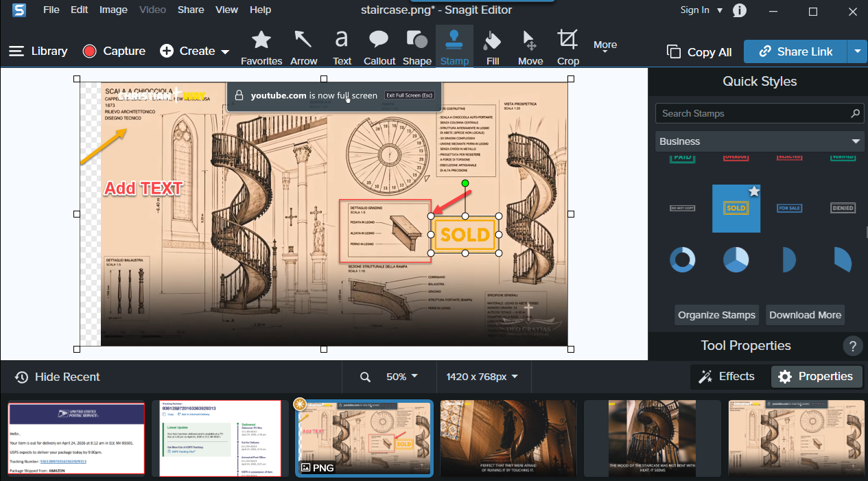Choose the half-circle stamp
The width and height of the screenshot is (868, 481).
pyautogui.click(x=789, y=260)
